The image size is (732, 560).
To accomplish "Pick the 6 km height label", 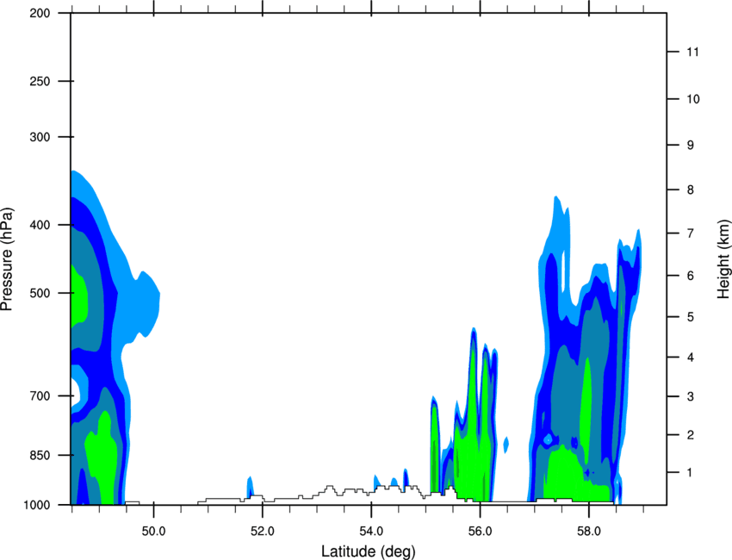I will [x=691, y=276].
